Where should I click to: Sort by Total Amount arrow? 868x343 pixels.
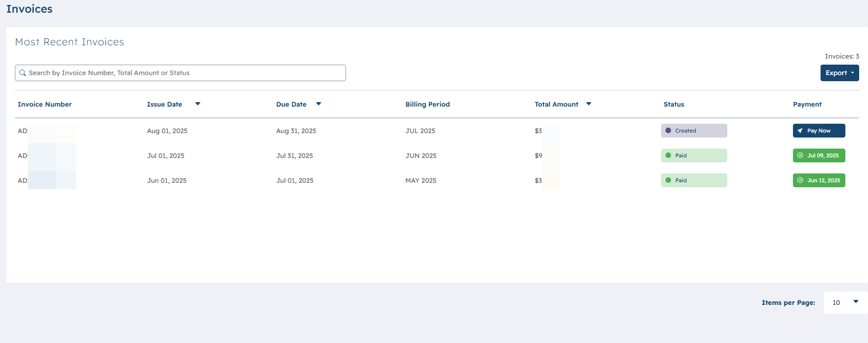[x=589, y=104]
